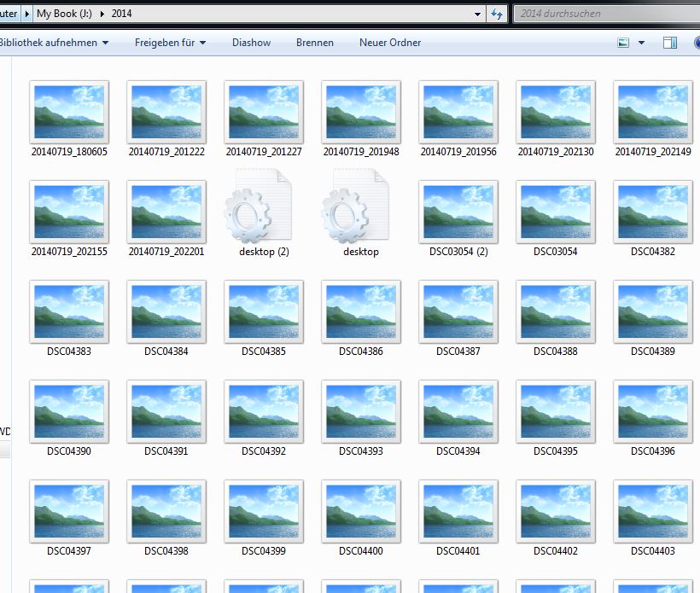Select image file DSC04391

pyautogui.click(x=166, y=419)
